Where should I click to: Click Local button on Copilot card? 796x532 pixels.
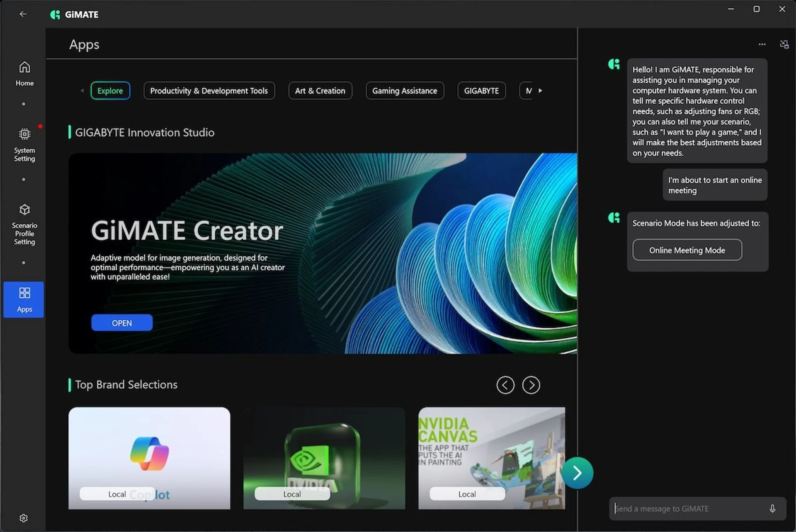click(x=117, y=494)
